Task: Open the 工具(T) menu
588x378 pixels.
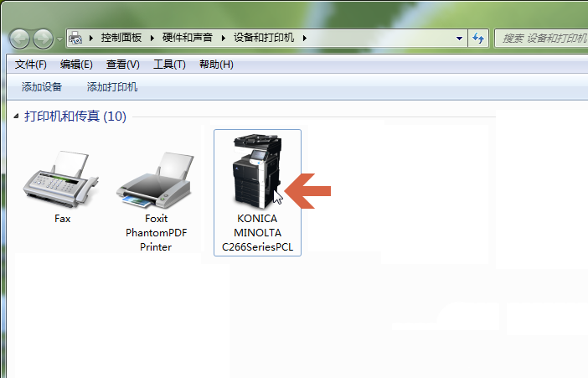Action: coord(169,65)
